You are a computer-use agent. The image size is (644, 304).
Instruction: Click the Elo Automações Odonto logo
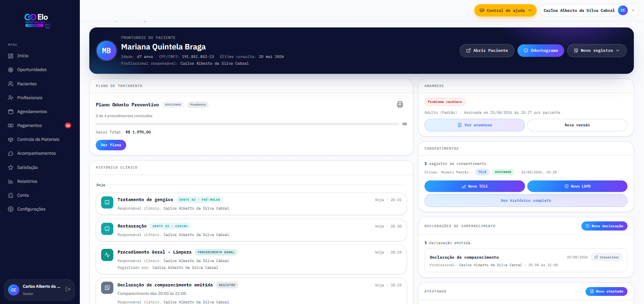tap(37, 21)
